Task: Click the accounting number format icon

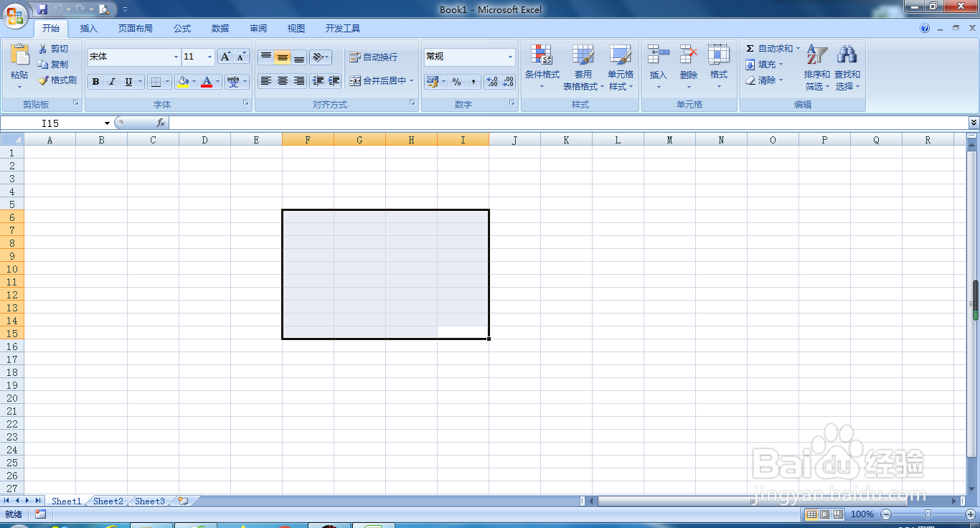Action: point(432,82)
